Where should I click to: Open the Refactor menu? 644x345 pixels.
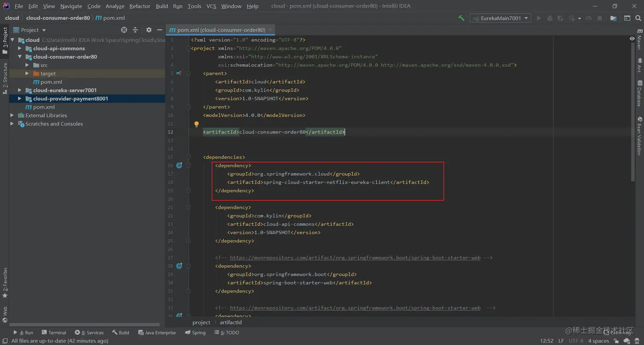[x=140, y=6]
